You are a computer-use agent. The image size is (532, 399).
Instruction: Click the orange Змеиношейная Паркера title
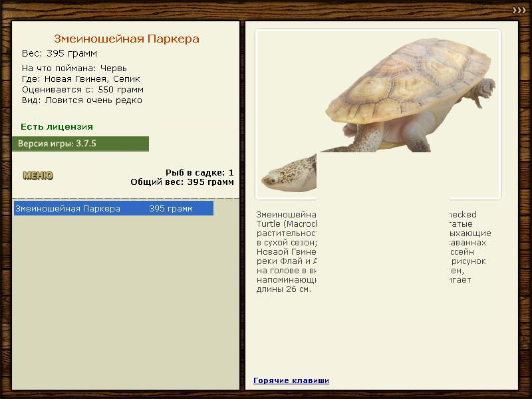pos(126,39)
